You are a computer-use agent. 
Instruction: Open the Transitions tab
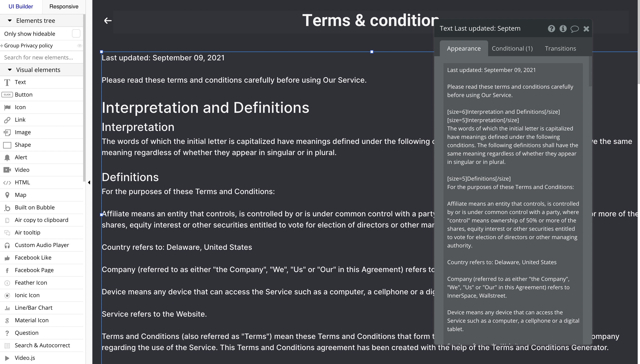tap(560, 49)
